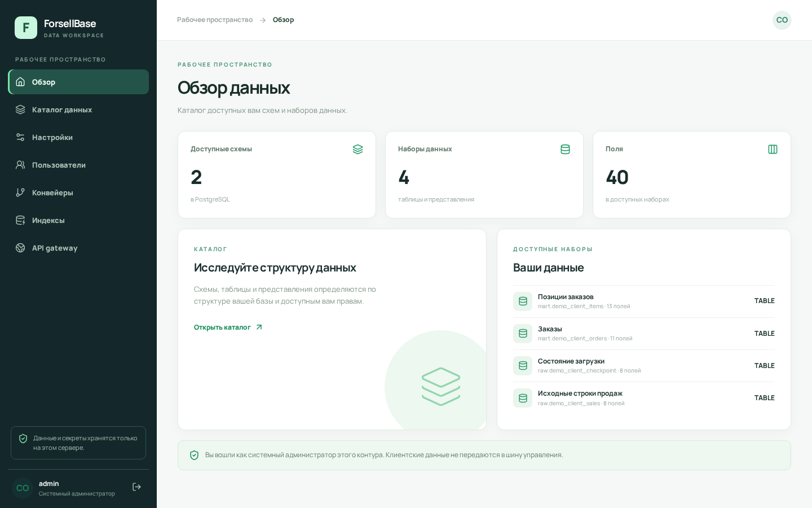Click the home icon beside Обзор

coord(20,82)
